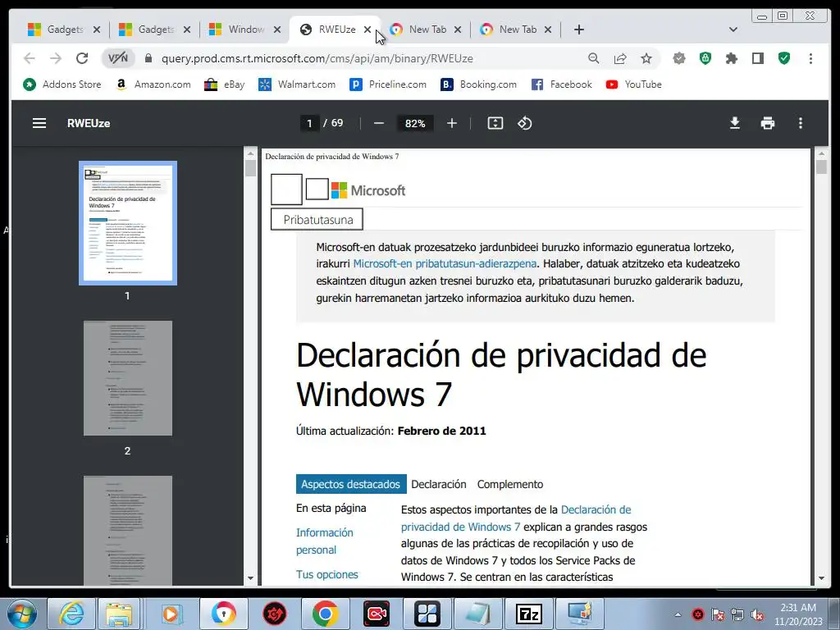The image size is (840, 630).
Task: Click the green lock shield extension icon
Action: click(705, 58)
